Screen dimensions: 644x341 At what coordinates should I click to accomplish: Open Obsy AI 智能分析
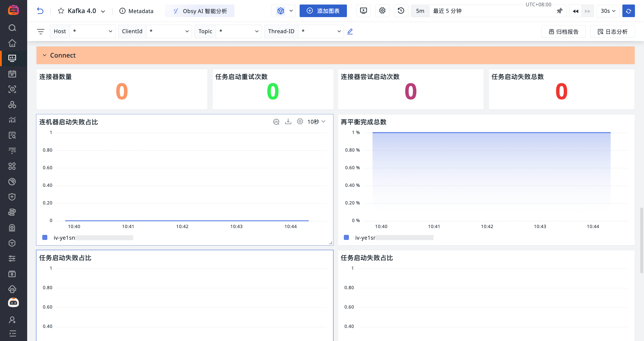(200, 11)
